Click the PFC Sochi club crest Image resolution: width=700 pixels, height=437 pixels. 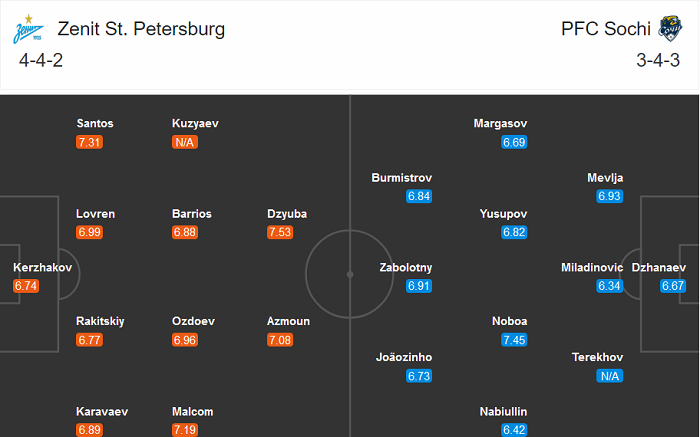click(670, 29)
